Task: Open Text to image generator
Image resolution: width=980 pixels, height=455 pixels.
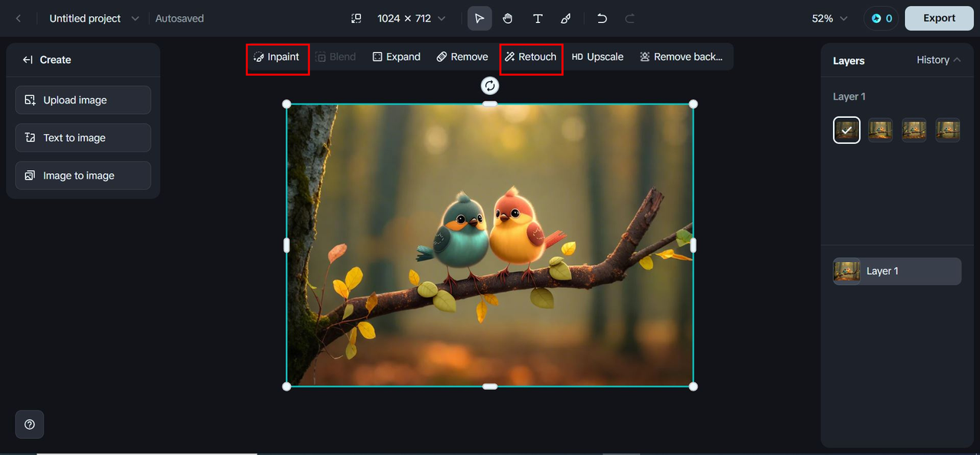Action: click(83, 138)
